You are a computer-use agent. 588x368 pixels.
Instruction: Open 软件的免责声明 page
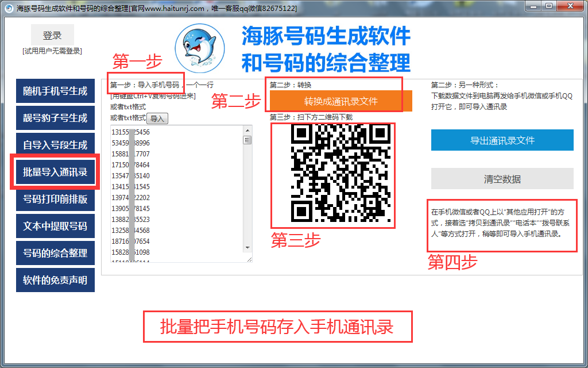tap(55, 280)
